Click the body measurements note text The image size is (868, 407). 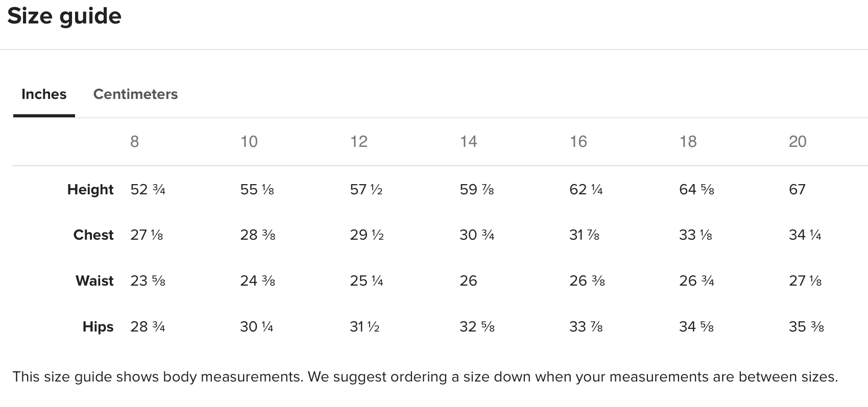pyautogui.click(x=425, y=377)
